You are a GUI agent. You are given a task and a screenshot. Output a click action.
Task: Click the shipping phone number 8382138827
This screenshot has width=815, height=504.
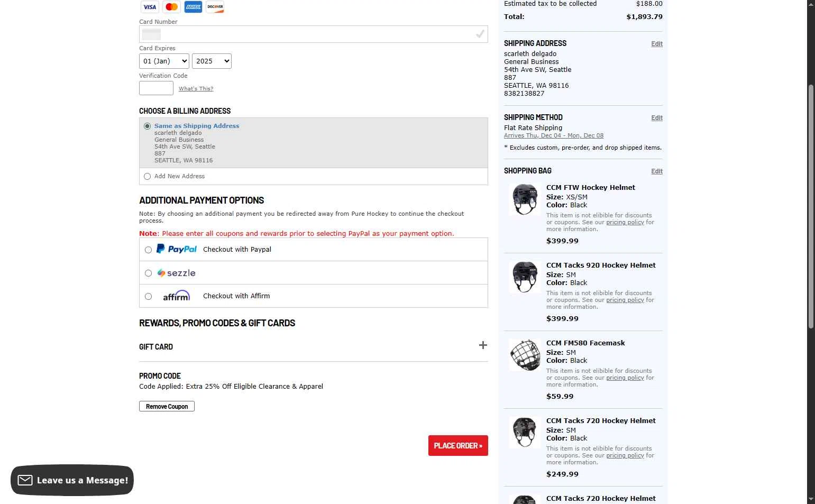pyautogui.click(x=524, y=94)
